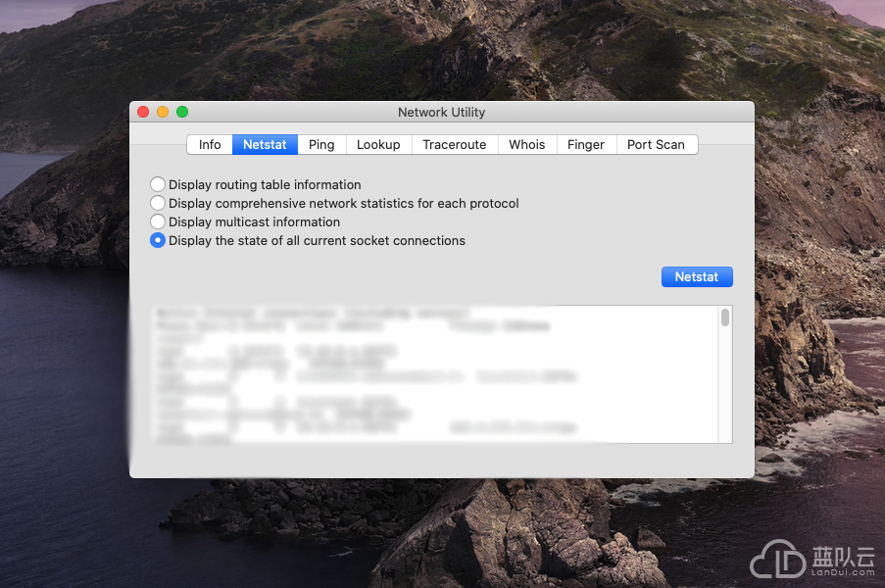
Task: Go to the Lookup tab
Action: pyautogui.click(x=378, y=144)
